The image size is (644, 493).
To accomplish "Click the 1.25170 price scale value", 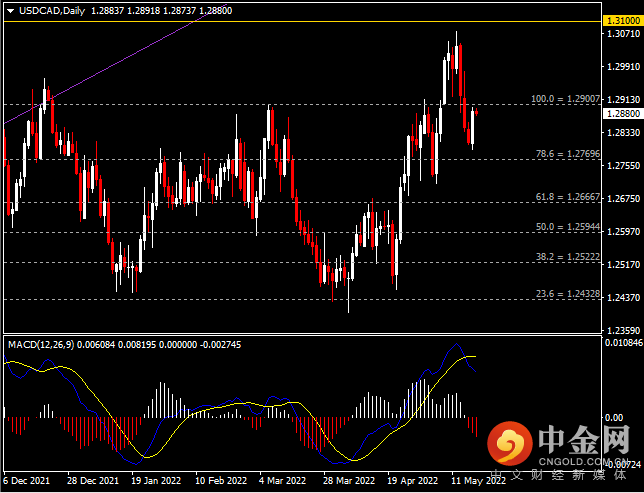I will pyautogui.click(x=623, y=265).
